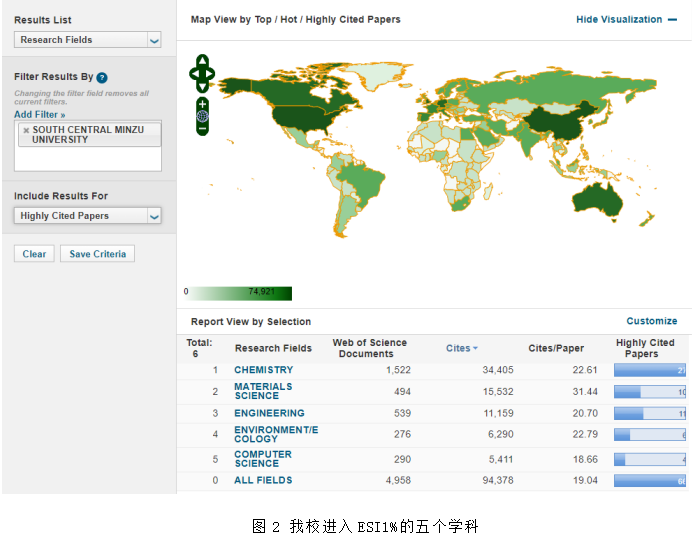Open the Filter Results By help icon
This screenshot has width=692, height=536.
[x=102, y=78]
